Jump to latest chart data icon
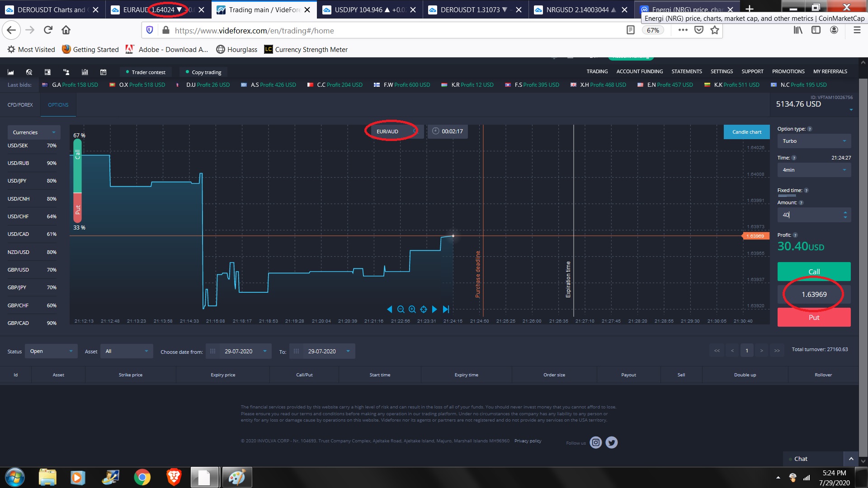Screen dimensions: 868x488 click(446, 310)
